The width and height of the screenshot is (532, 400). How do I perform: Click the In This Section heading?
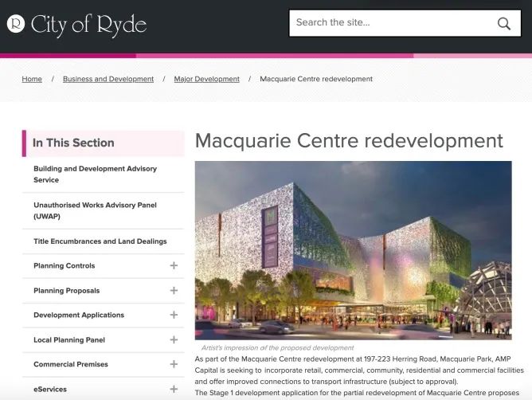coord(73,143)
